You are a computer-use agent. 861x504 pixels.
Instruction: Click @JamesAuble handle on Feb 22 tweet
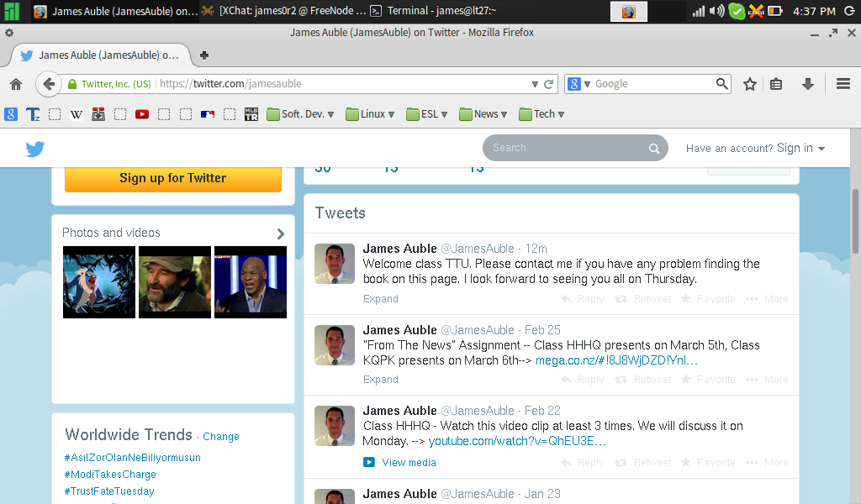pyautogui.click(x=478, y=411)
